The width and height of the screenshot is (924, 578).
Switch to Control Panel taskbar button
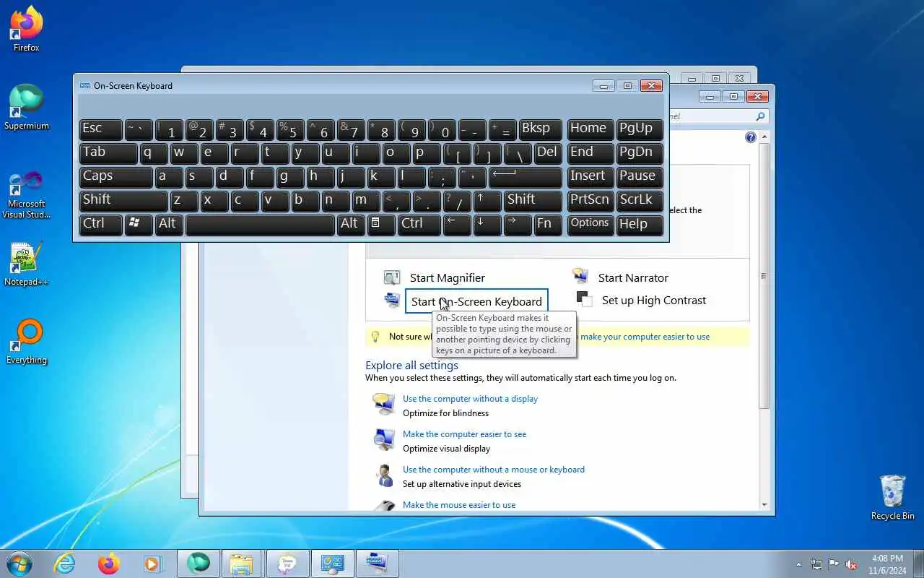331,564
